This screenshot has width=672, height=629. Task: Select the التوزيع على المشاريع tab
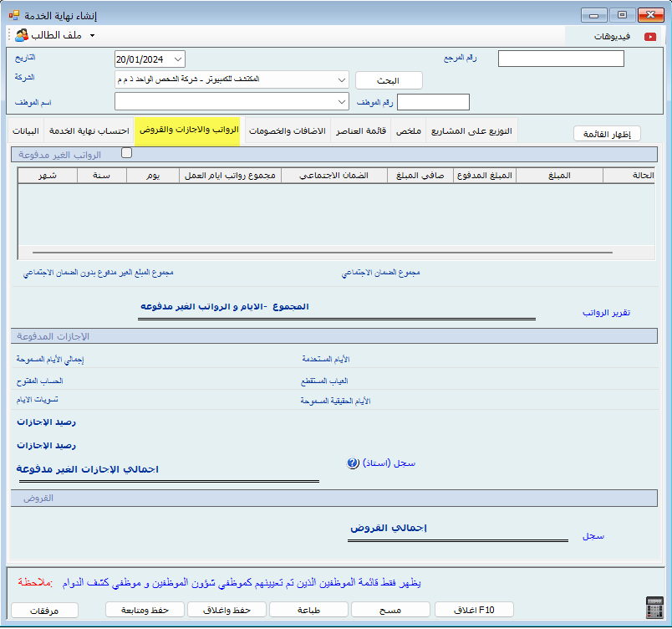(x=471, y=131)
